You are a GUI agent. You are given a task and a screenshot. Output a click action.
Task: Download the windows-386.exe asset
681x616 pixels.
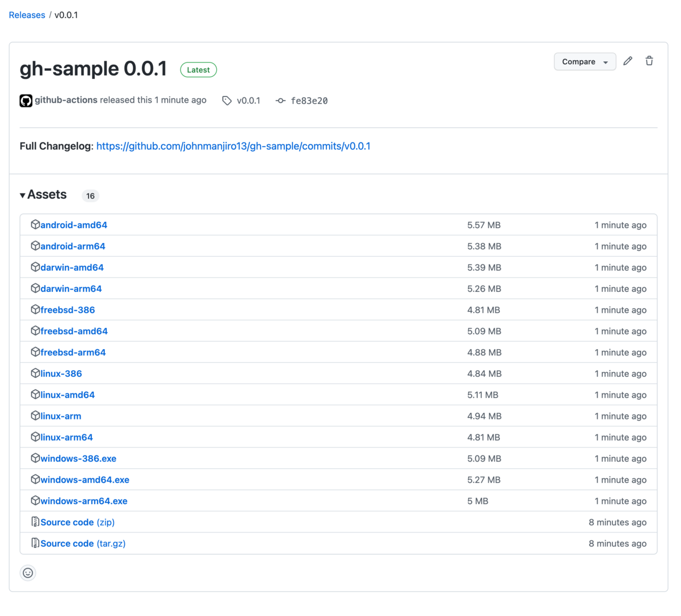[x=78, y=458]
